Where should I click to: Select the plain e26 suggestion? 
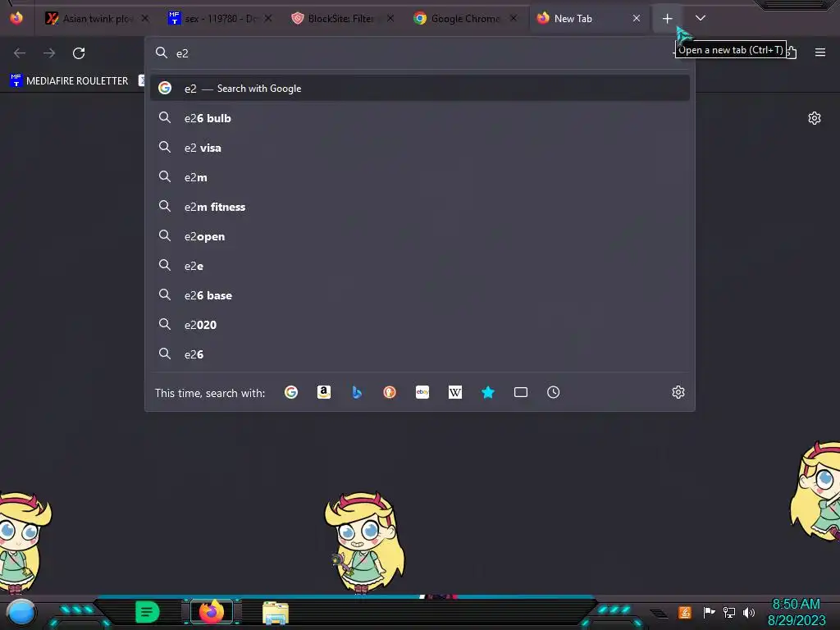click(420, 354)
